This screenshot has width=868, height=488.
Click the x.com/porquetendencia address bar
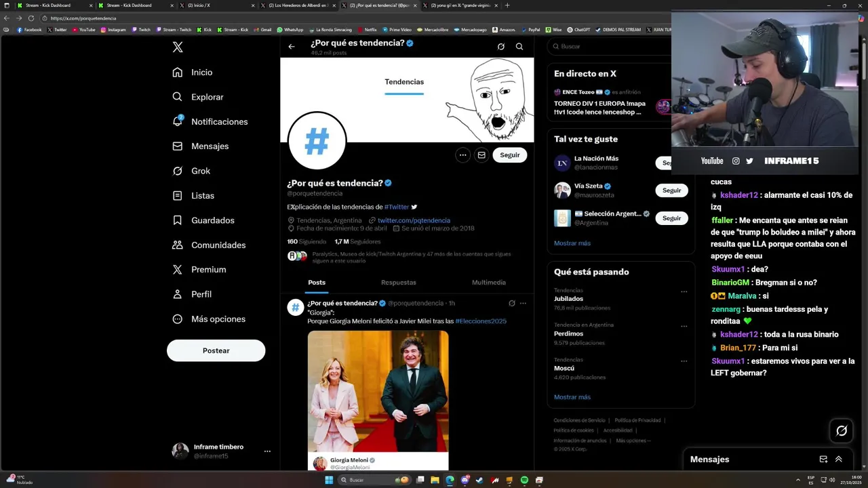point(353,18)
